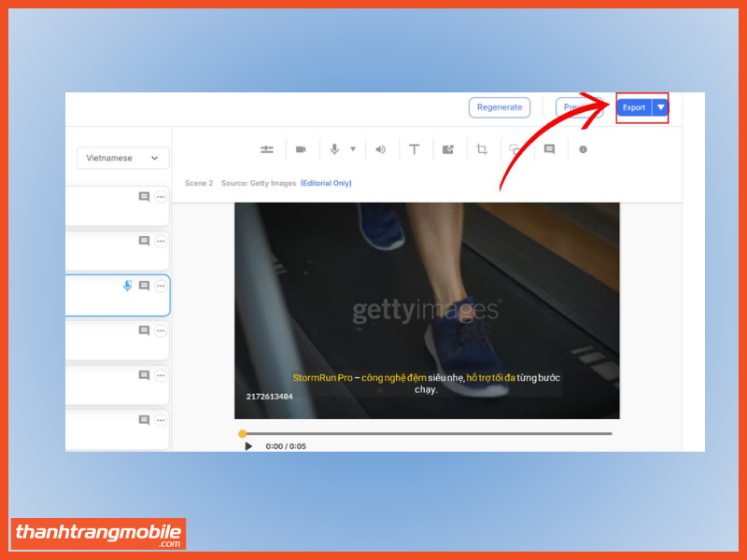Viewport: 747px width, 560px height.
Task: Click the comment icon on the second scene card
Action: (144, 241)
